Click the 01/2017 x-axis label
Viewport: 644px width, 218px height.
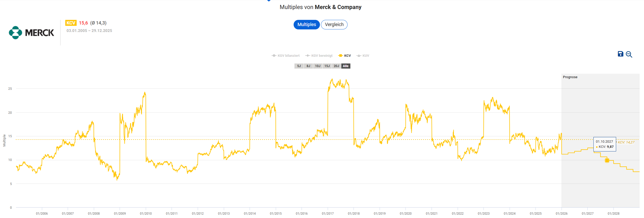(x=328, y=214)
